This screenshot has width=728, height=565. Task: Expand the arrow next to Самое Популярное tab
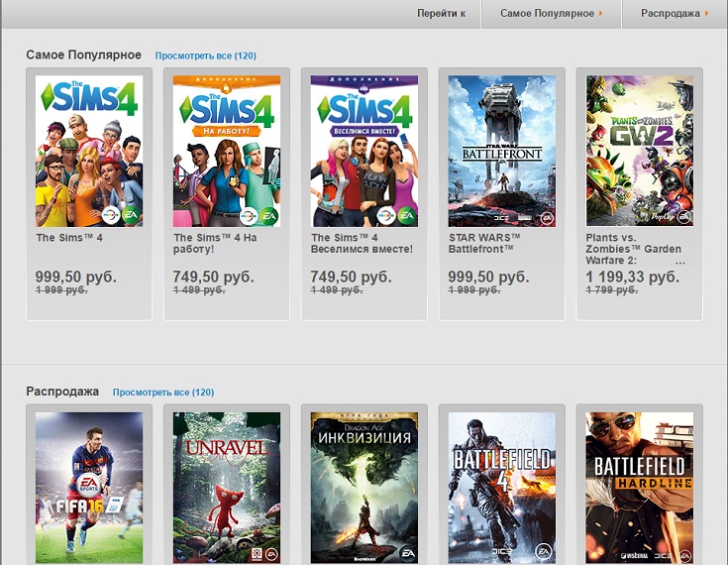(x=601, y=14)
